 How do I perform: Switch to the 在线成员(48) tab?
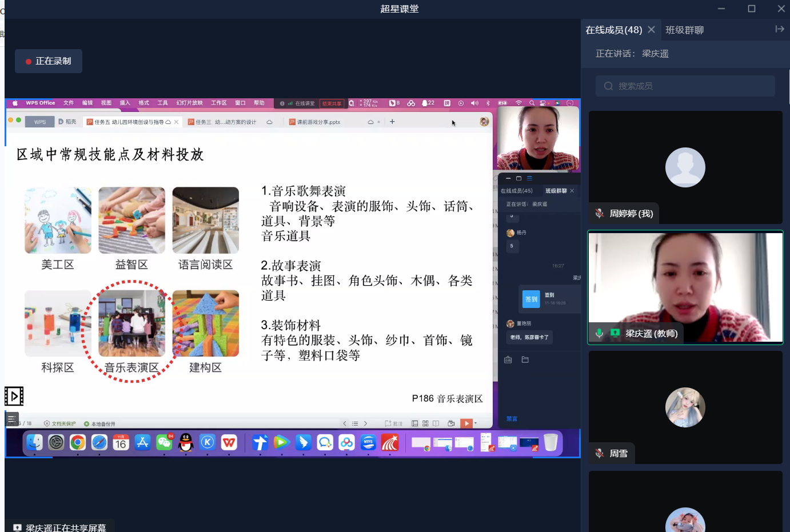(x=614, y=30)
